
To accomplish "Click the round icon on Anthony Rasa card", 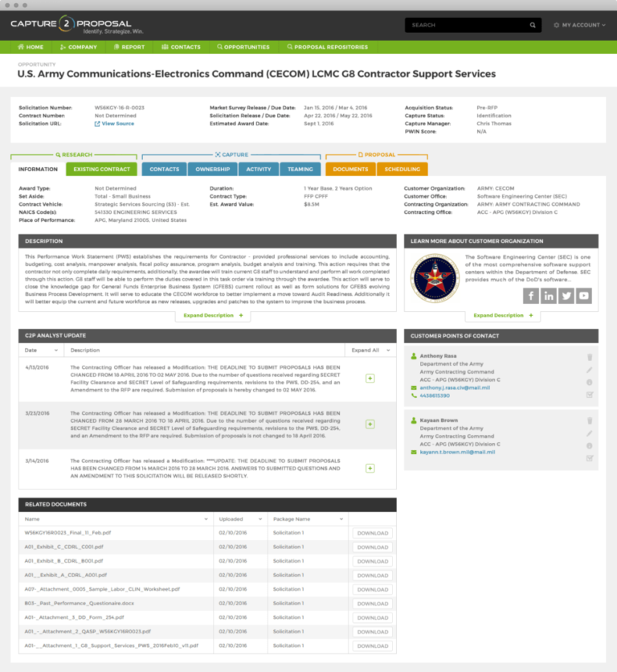I will point(590,382).
